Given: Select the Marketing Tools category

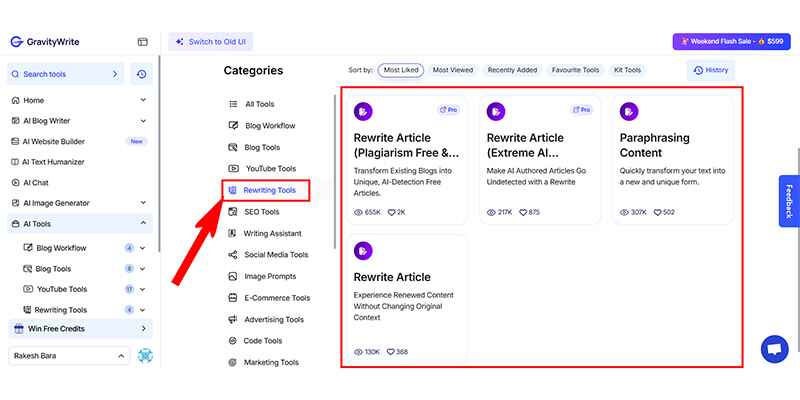Looking at the screenshot, I should coord(264,362).
